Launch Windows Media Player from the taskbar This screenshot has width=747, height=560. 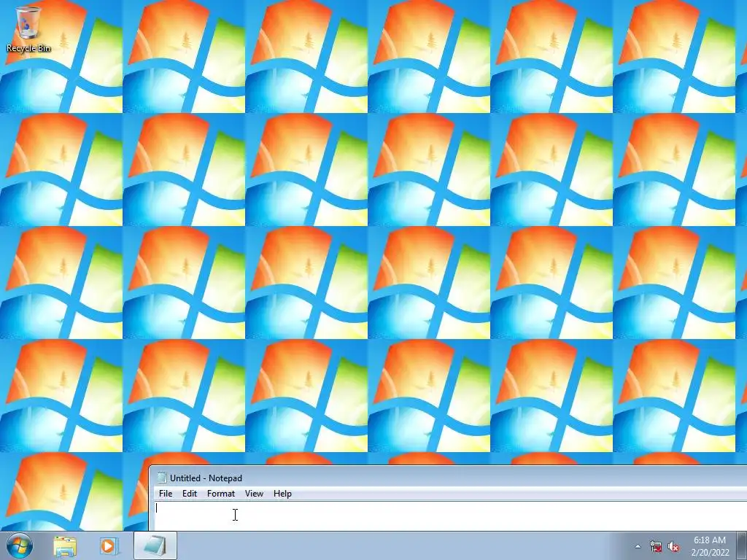[x=108, y=546]
